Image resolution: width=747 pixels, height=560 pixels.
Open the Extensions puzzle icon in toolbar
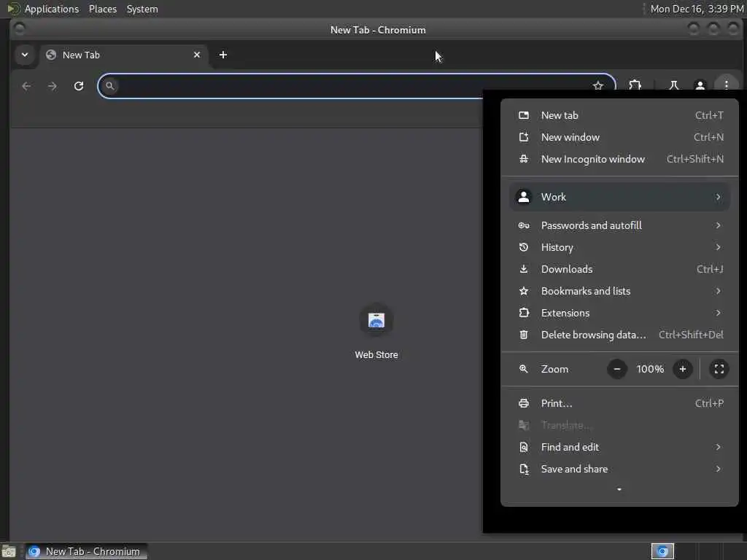(x=635, y=86)
